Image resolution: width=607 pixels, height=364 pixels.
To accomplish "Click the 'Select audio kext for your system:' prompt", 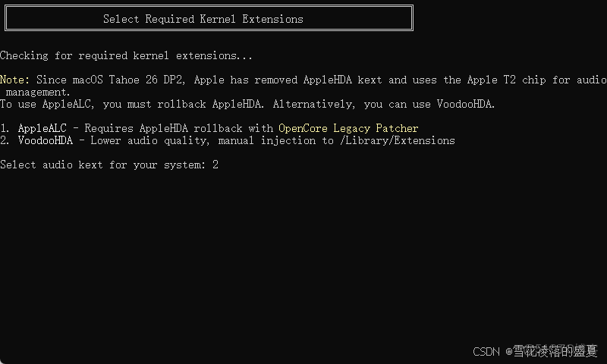I will 102,165.
